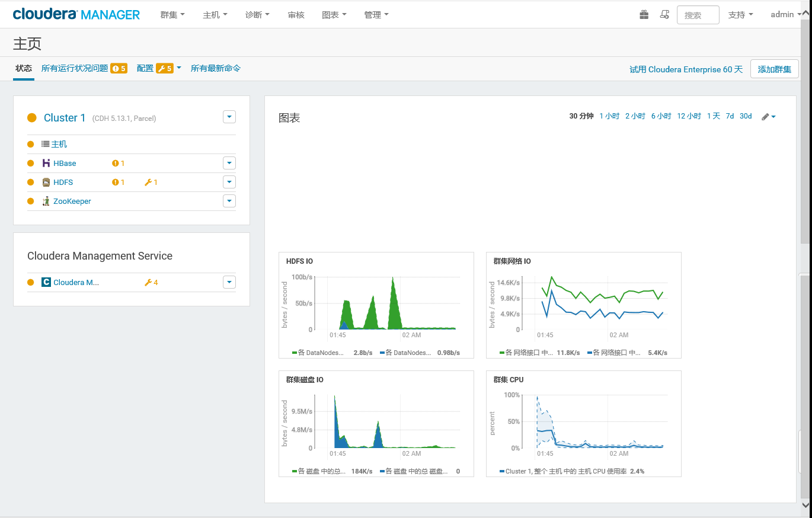Open the HDFS service link

click(x=63, y=183)
